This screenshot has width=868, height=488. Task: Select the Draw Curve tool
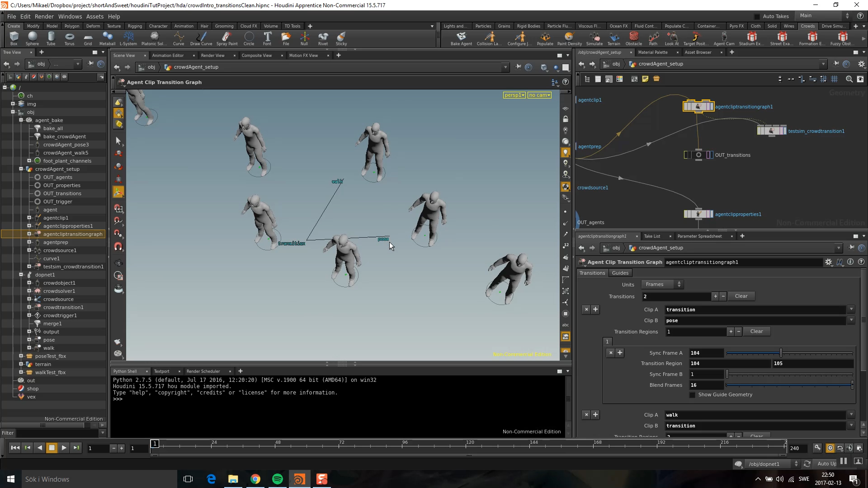[x=201, y=38]
